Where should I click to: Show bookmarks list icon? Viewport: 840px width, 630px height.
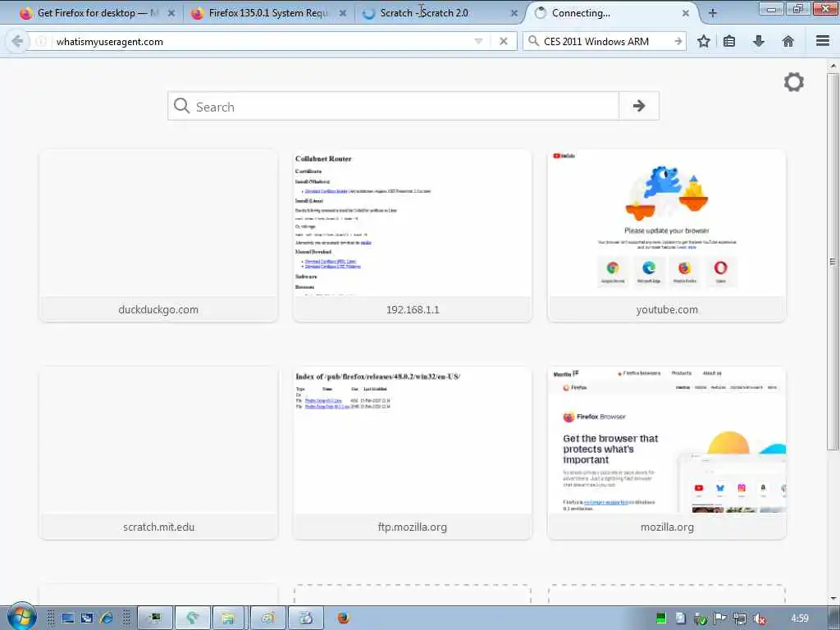(729, 41)
